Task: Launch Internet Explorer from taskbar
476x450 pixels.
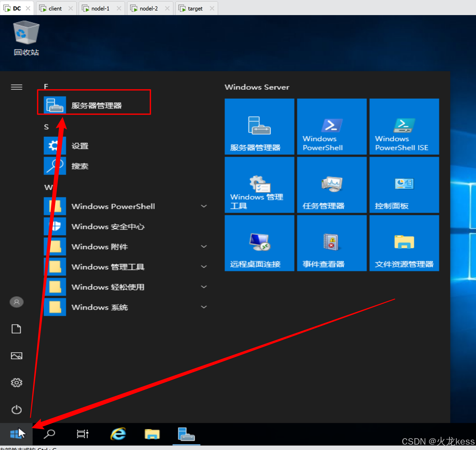Action: (118, 434)
